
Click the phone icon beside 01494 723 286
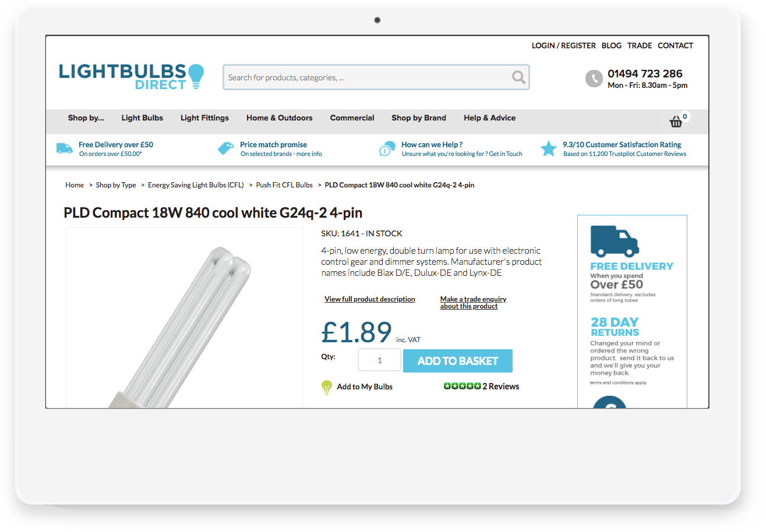point(594,79)
